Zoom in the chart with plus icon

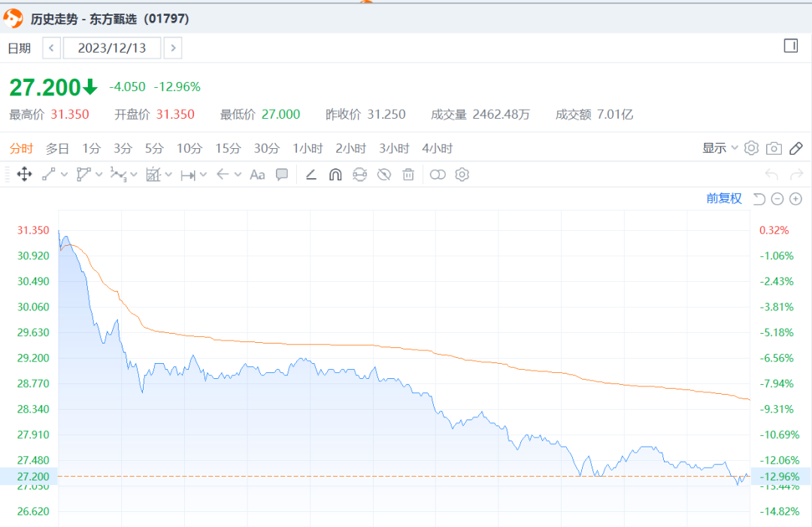[796, 198]
